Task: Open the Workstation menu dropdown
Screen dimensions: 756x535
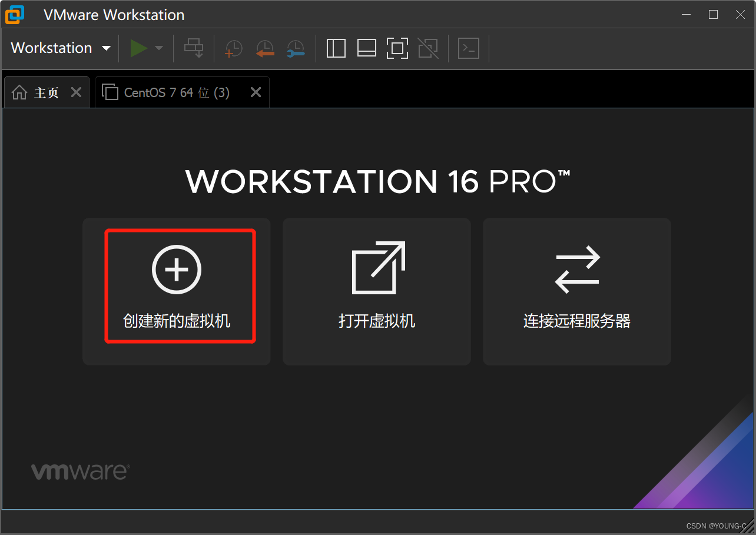Action: [59, 48]
